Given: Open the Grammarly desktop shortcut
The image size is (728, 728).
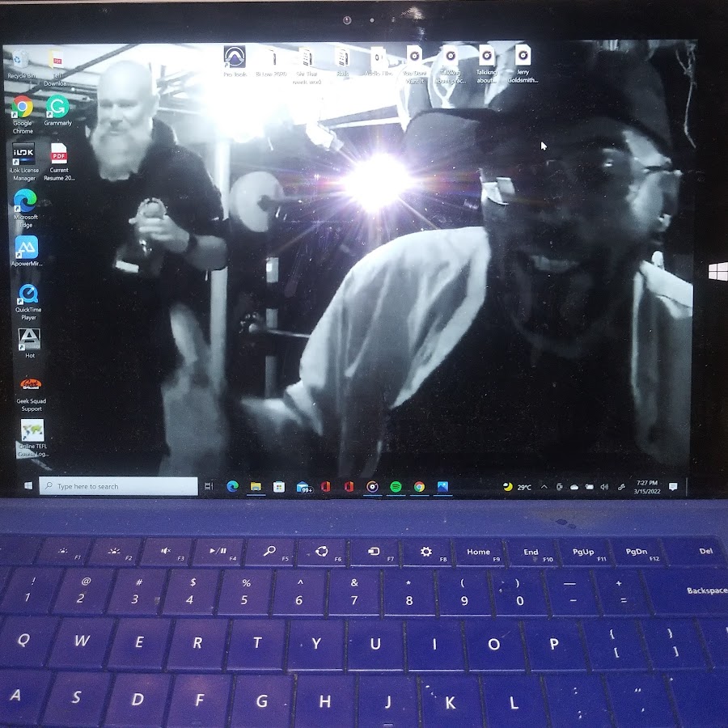Looking at the screenshot, I should (x=57, y=111).
